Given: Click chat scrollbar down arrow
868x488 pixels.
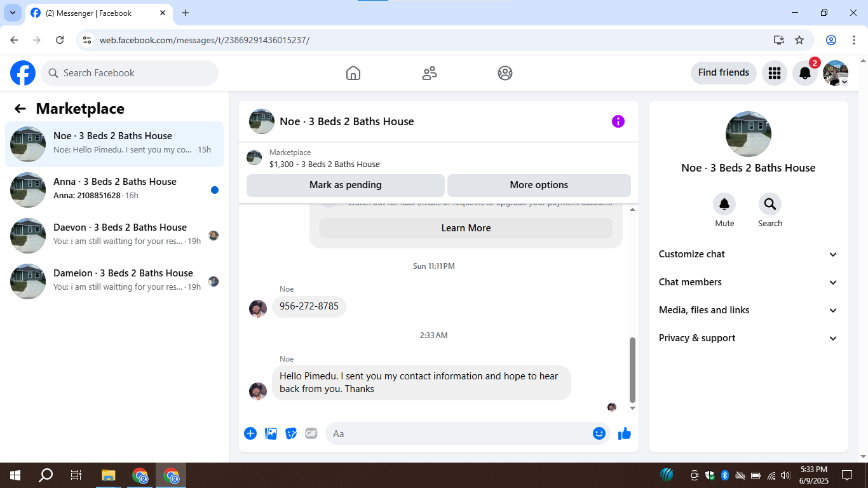Looking at the screenshot, I should 632,408.
